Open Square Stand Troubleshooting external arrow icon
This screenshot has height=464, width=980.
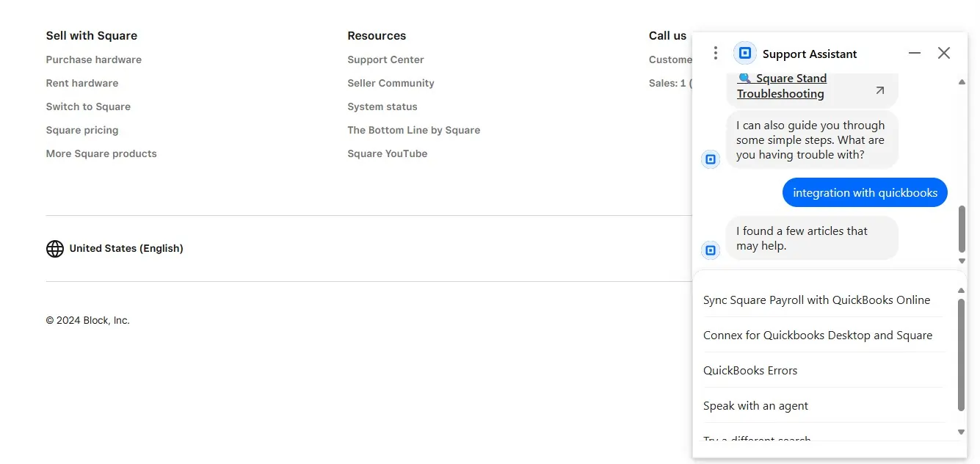coord(879,90)
